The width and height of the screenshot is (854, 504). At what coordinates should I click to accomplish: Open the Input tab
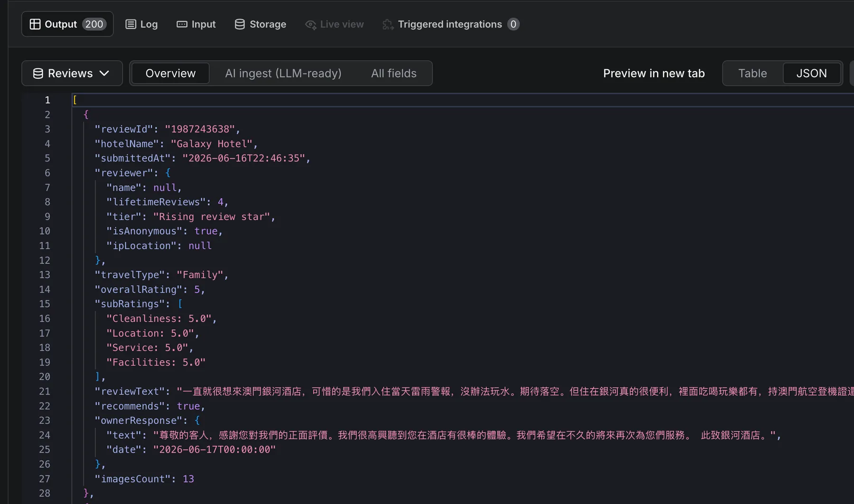(196, 24)
